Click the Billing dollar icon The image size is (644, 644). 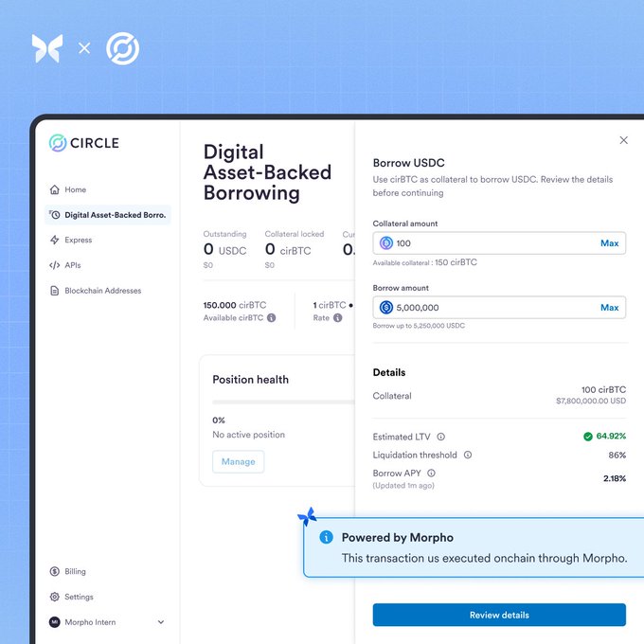click(x=55, y=571)
